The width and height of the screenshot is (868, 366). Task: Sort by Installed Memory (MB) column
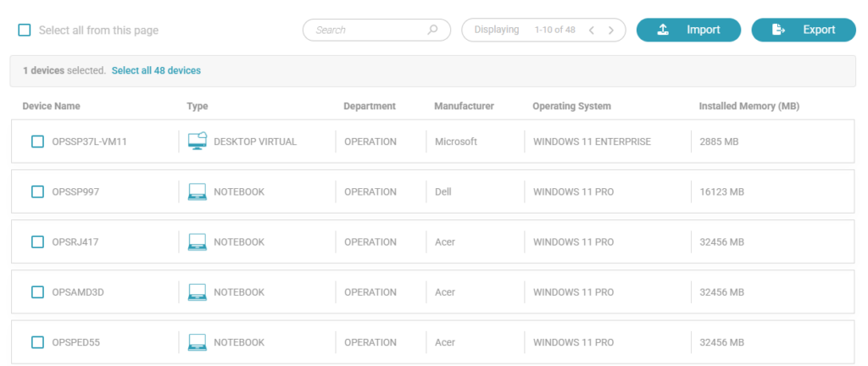[748, 106]
